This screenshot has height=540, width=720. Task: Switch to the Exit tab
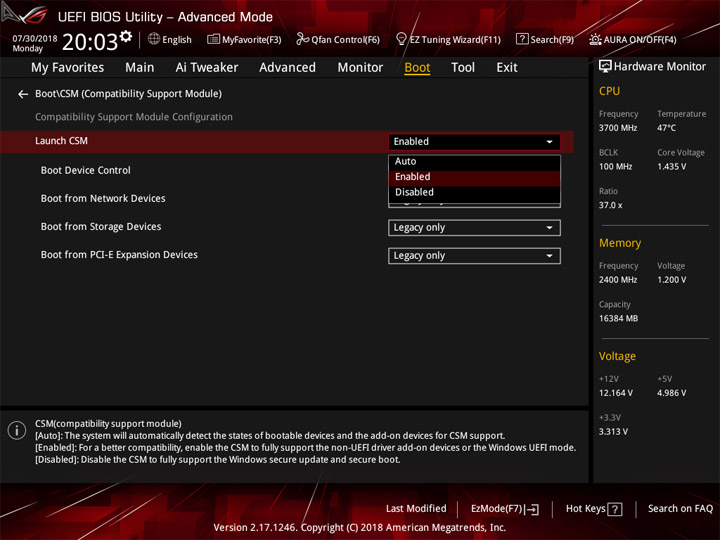point(507,68)
